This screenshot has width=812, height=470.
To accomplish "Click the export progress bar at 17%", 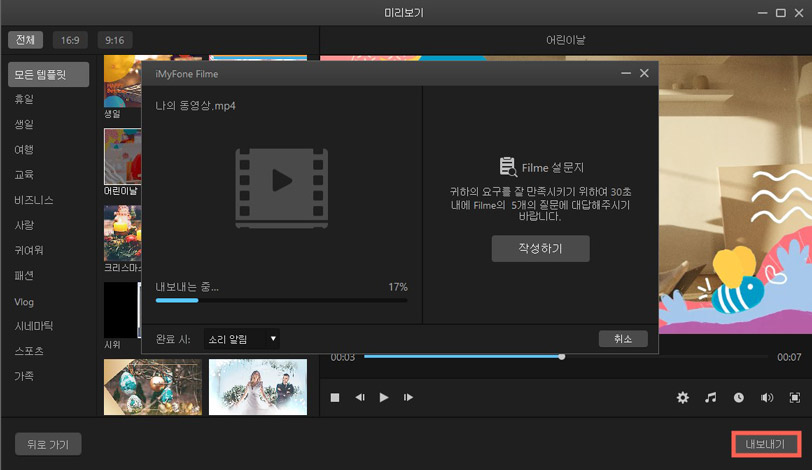I will (281, 300).
